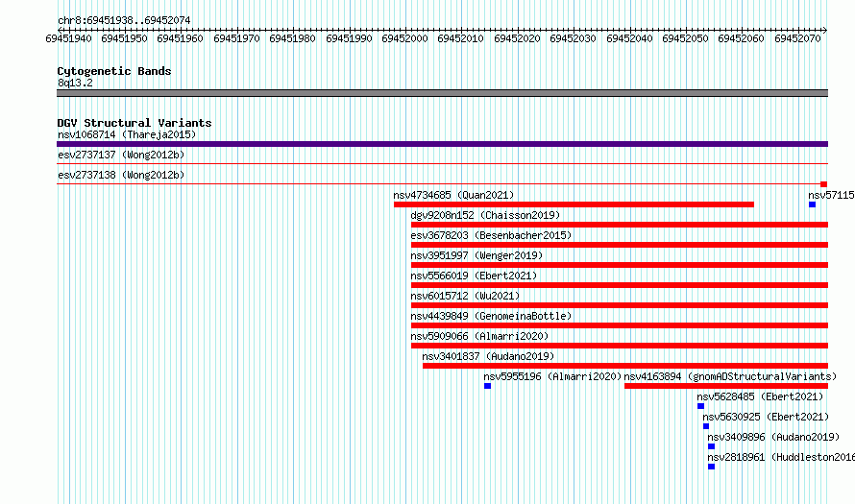855x504 pixels.
Task: Open nsv3401837 (Audano2019) variant
Action: point(488,356)
